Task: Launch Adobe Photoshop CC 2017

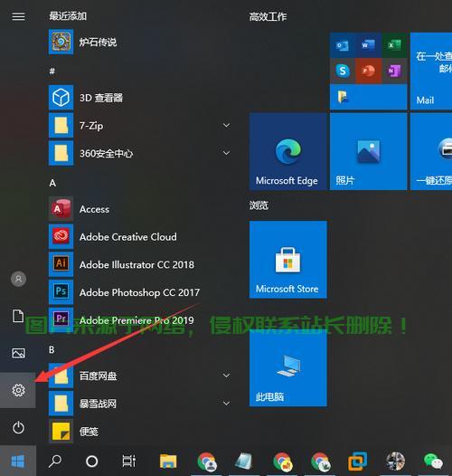Action: pyautogui.click(x=139, y=292)
